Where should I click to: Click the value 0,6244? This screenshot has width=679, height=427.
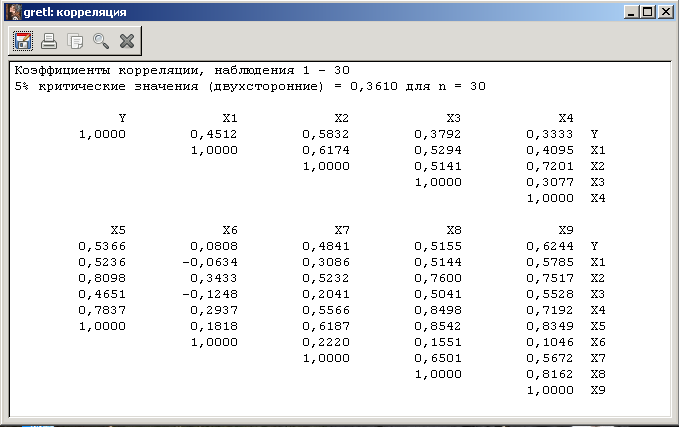550,246
